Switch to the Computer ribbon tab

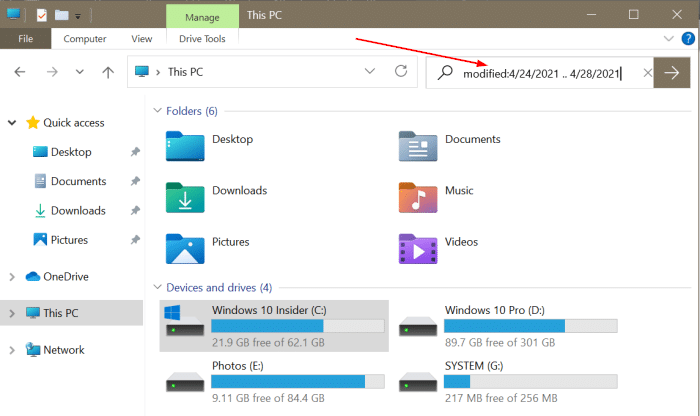tap(85, 39)
